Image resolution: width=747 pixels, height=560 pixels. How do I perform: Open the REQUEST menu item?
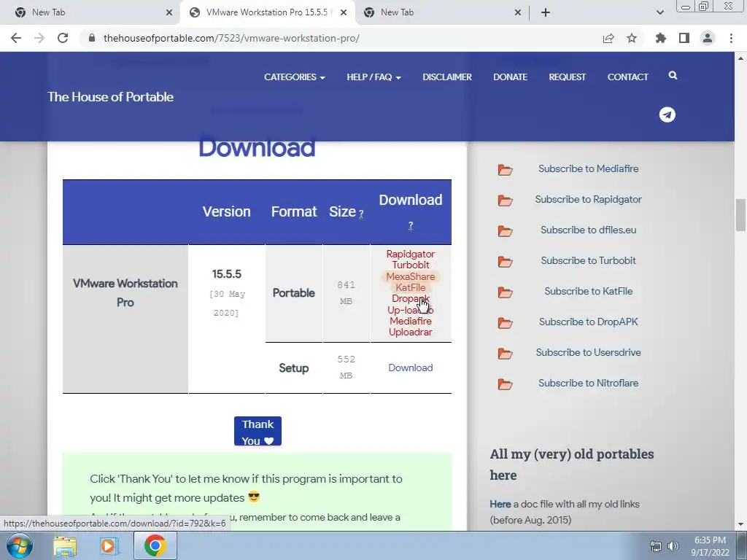pos(567,77)
